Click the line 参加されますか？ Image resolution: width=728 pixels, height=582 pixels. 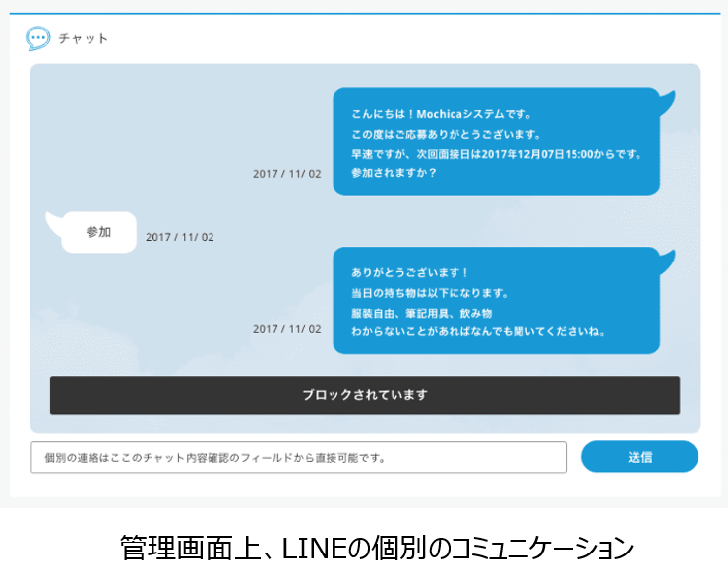click(394, 173)
